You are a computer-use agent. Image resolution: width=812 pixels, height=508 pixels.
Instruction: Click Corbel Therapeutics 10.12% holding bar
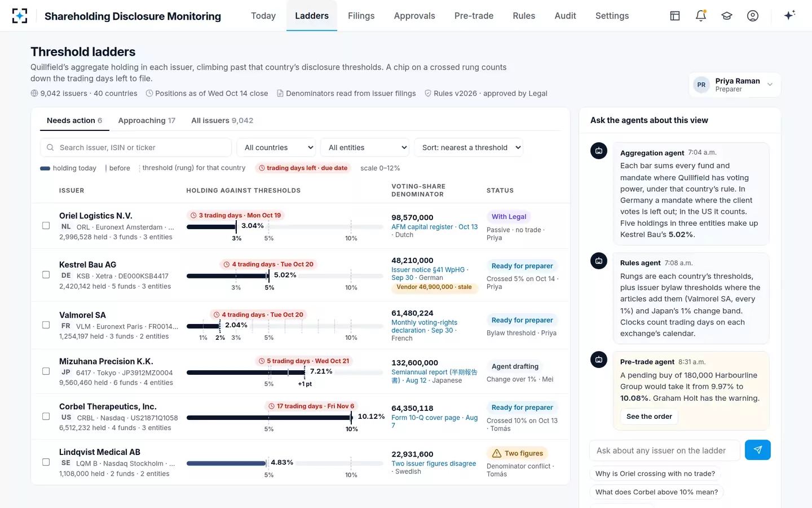(269, 418)
